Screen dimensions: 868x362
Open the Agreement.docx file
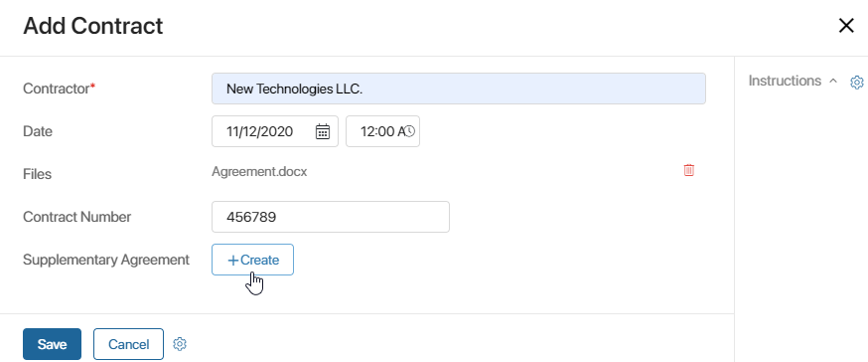tap(259, 172)
